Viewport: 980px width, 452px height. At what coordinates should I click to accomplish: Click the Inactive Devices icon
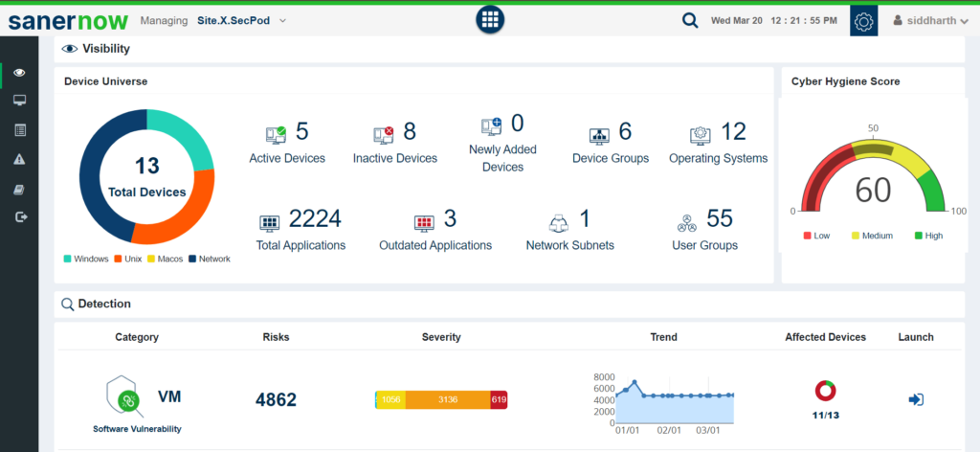tap(384, 134)
